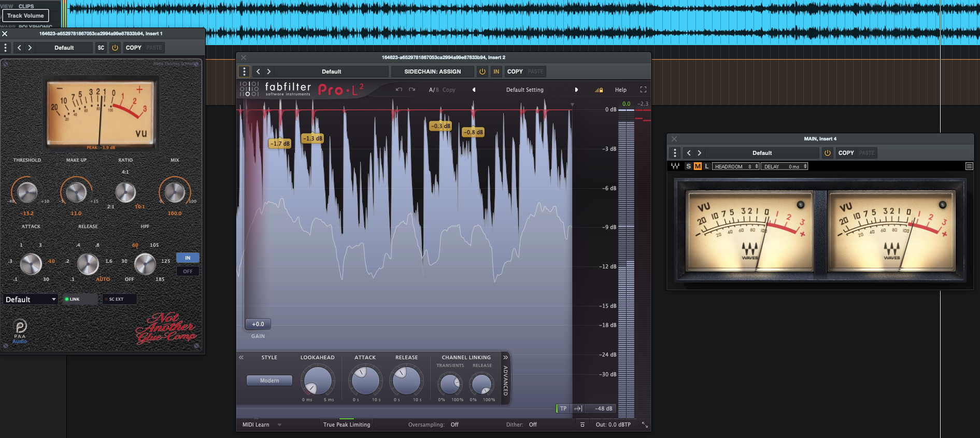Toggle Pro-L 2 full screen mode icon
This screenshot has width=980, height=438.
[643, 90]
